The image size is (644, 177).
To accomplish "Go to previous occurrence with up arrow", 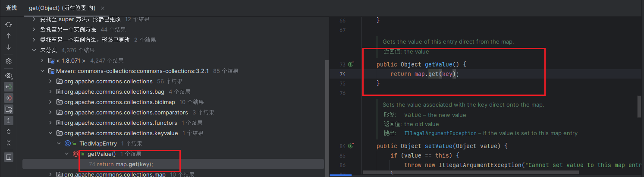I will click(9, 36).
